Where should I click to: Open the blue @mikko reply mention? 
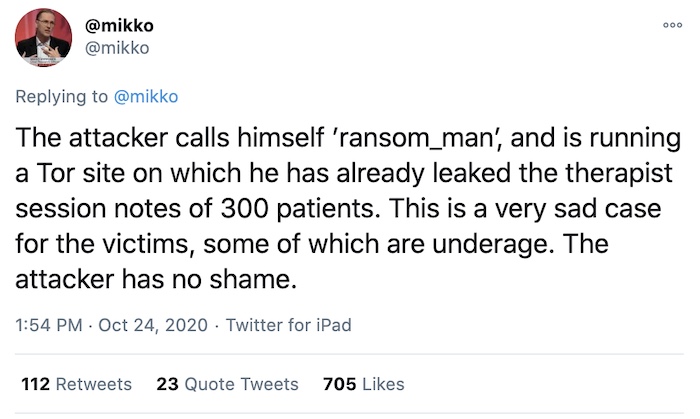pos(146,96)
